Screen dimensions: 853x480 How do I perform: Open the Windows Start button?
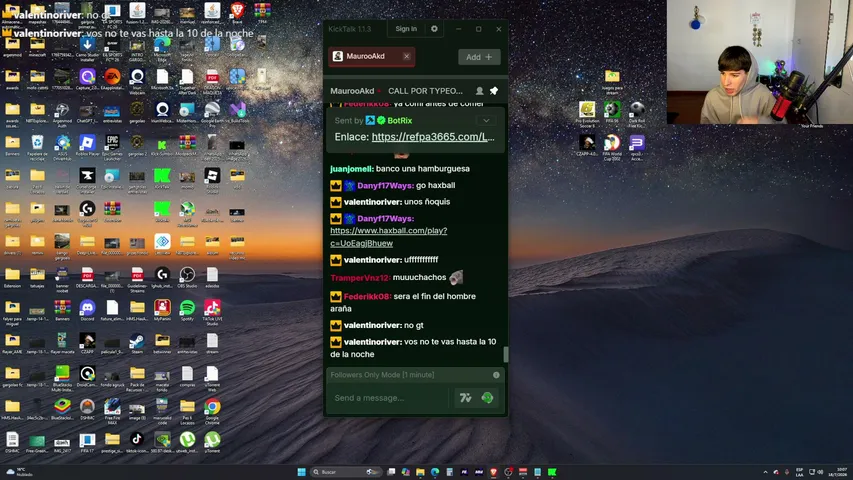click(301, 472)
